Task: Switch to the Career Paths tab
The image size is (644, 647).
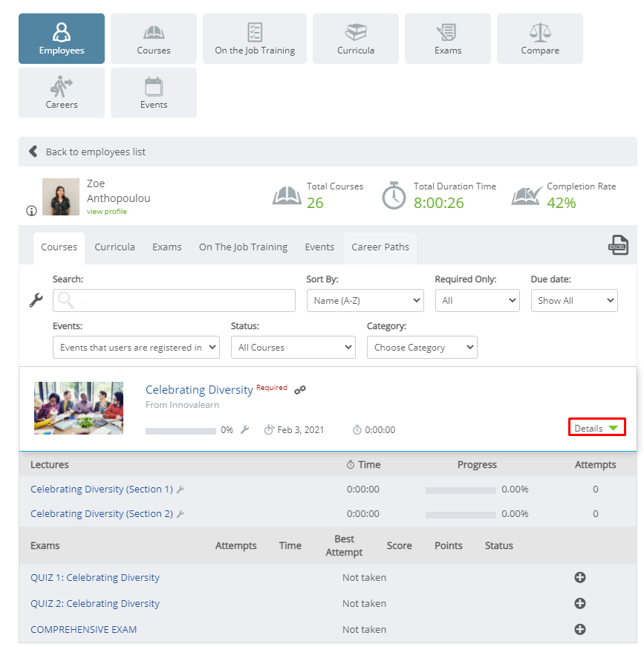Action: [x=380, y=247]
